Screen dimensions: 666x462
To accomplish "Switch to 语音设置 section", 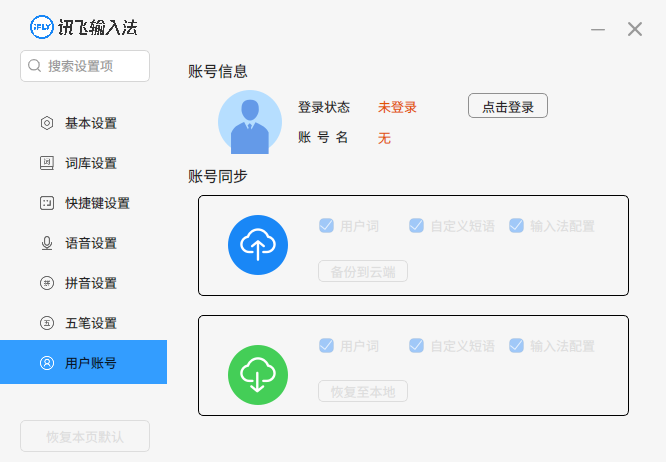I will 83,243.
